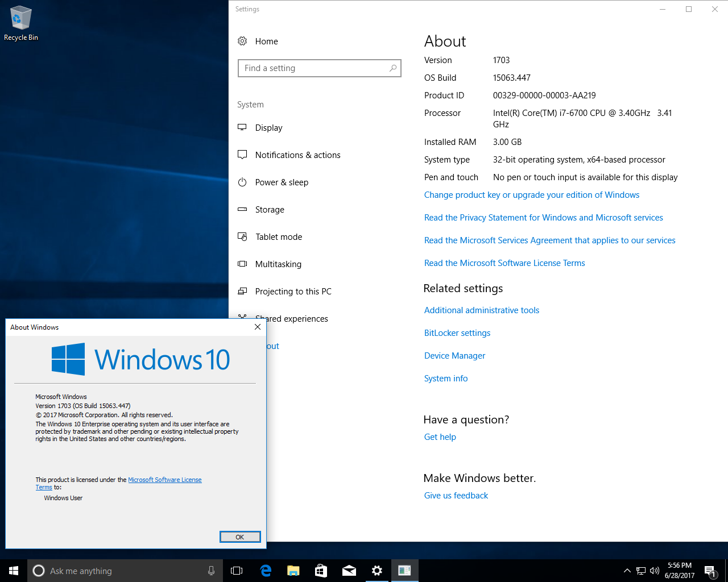This screenshot has width=728, height=582.
Task: Open the volume speaker tray icon
Action: (655, 571)
